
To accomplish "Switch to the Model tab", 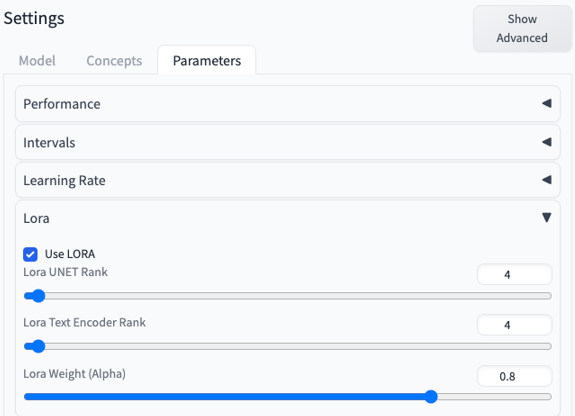I will point(37,61).
